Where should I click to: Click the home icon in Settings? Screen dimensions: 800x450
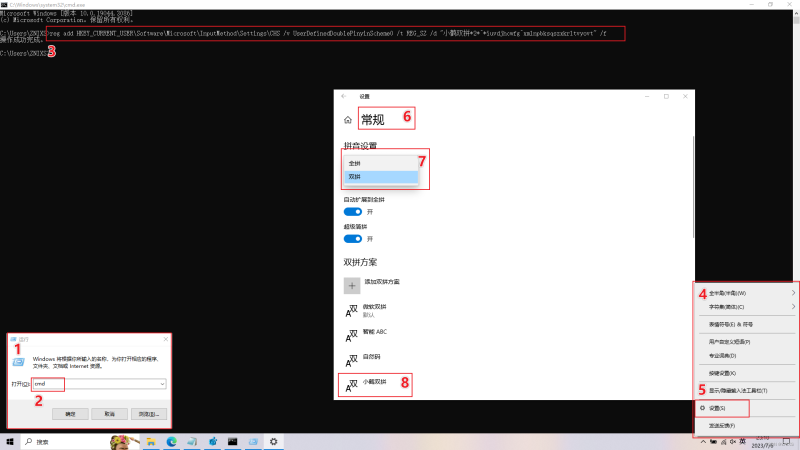coord(347,119)
